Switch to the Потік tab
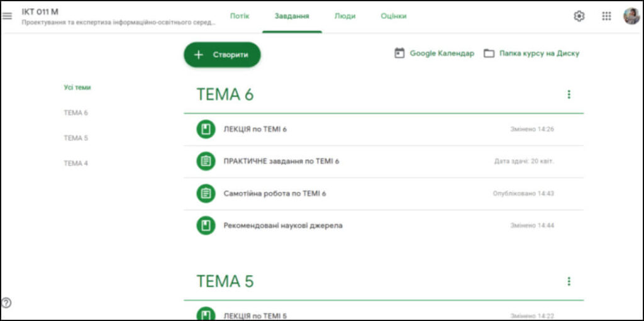644x321 pixels. 240,16
